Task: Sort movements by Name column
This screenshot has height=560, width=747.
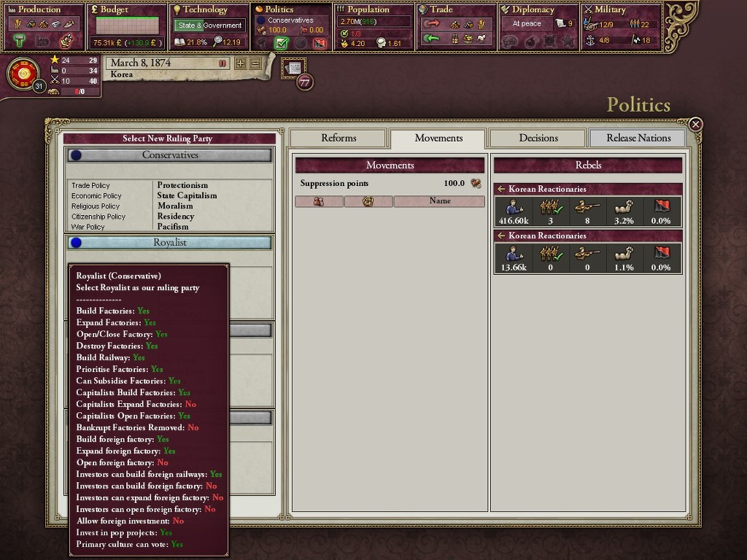Action: (x=439, y=201)
